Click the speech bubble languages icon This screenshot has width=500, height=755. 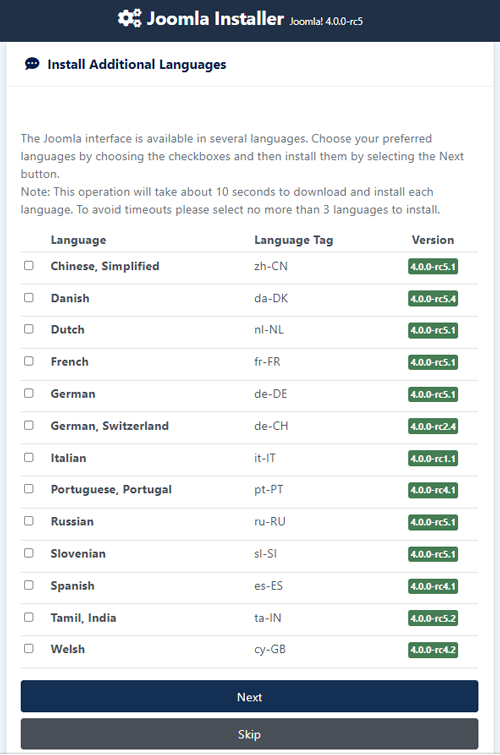click(x=32, y=64)
